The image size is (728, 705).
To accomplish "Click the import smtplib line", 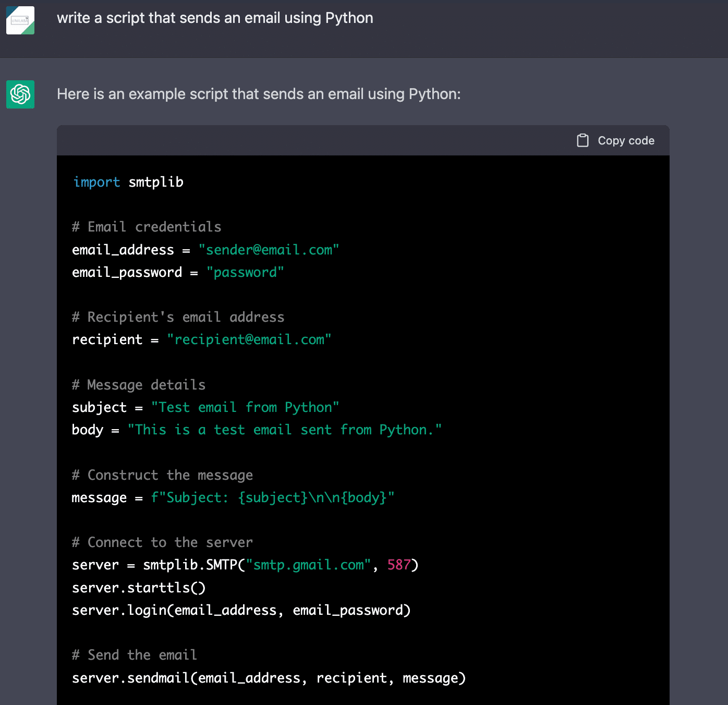I will [x=128, y=183].
